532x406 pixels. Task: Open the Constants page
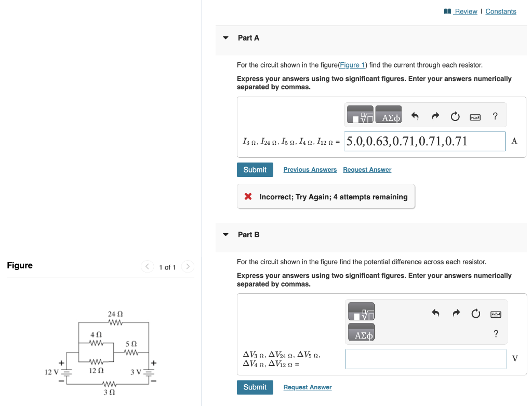click(500, 11)
